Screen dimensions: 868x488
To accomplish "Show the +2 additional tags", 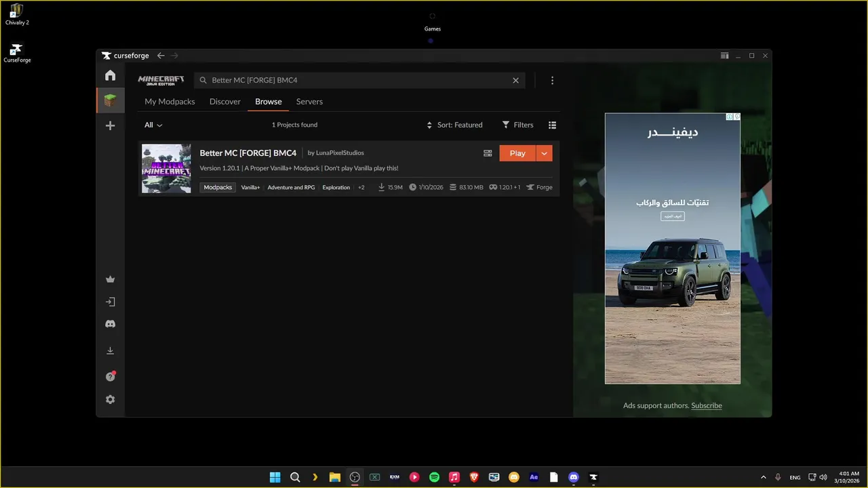I will (361, 187).
